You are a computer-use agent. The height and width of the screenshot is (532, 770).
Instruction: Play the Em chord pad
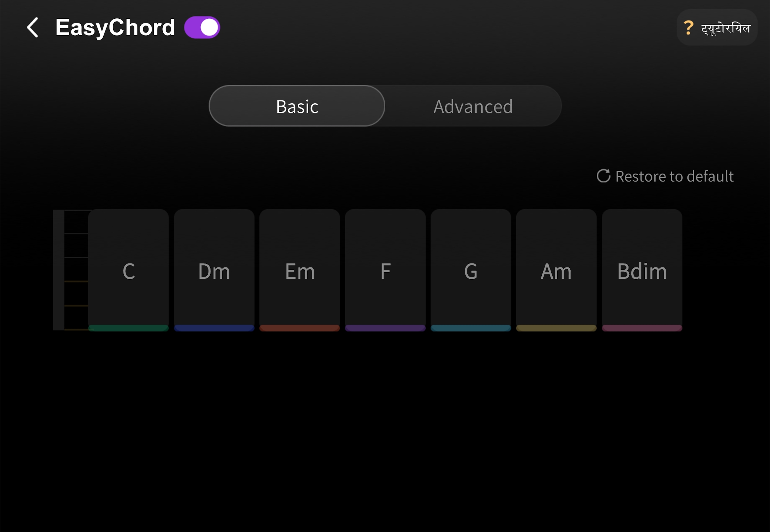point(300,271)
